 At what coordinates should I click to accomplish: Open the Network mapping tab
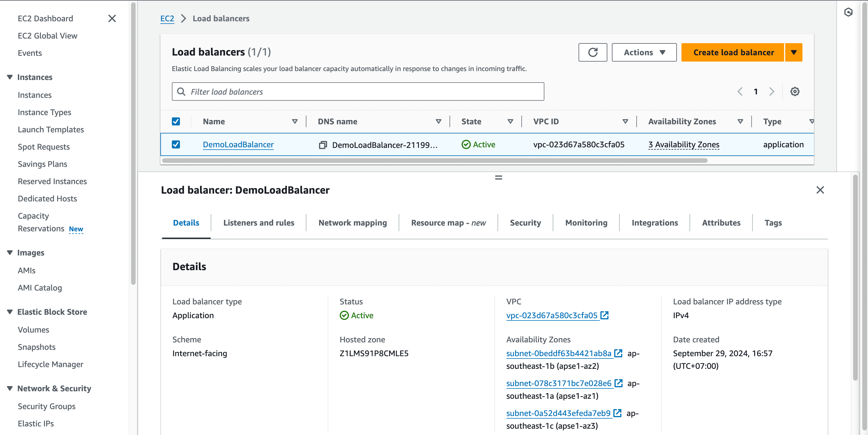tap(352, 223)
